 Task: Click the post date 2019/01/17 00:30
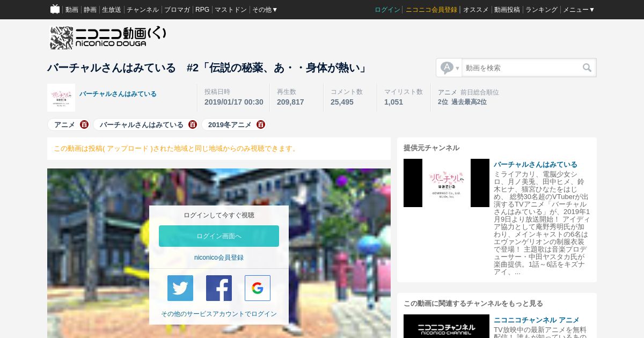click(x=234, y=102)
